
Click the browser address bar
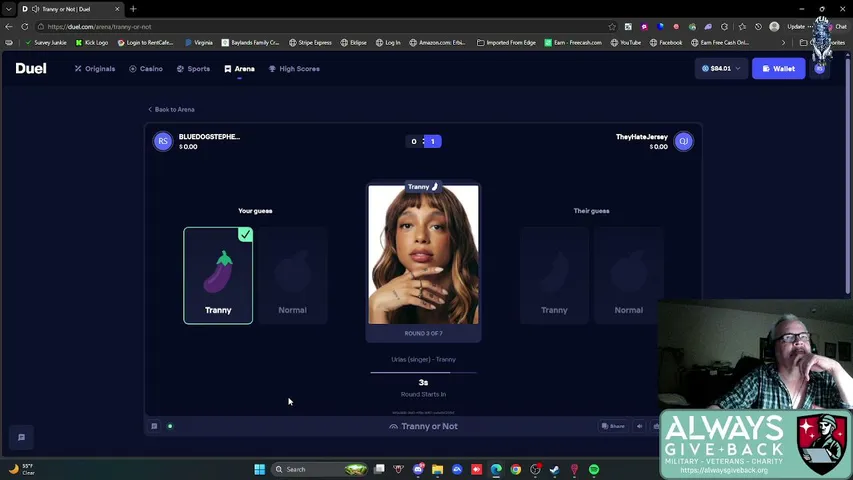coord(326,27)
